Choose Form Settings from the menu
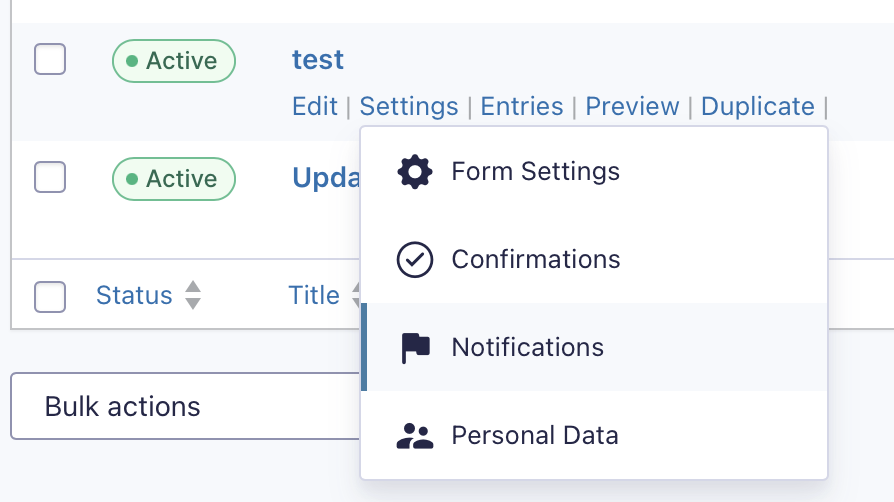 (594, 172)
